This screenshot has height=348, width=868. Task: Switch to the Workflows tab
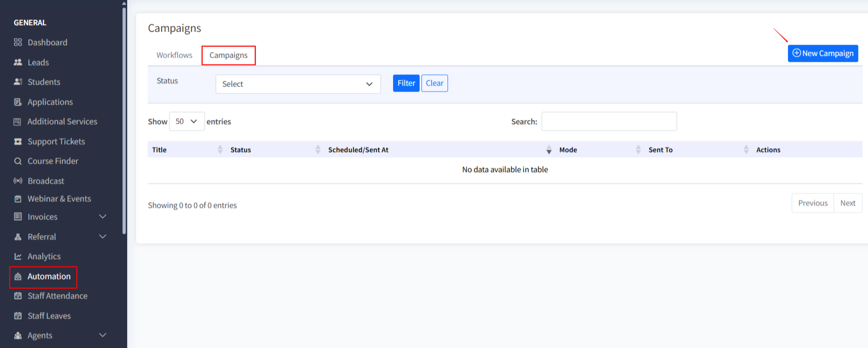tap(174, 55)
